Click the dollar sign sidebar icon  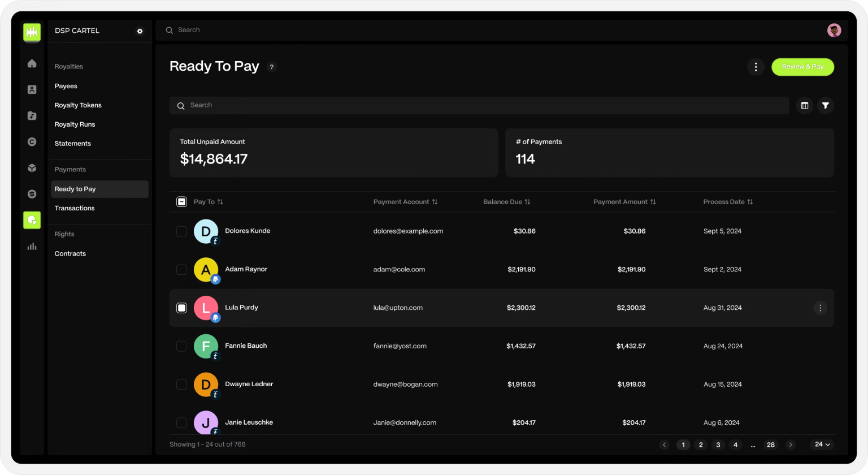pos(32,194)
